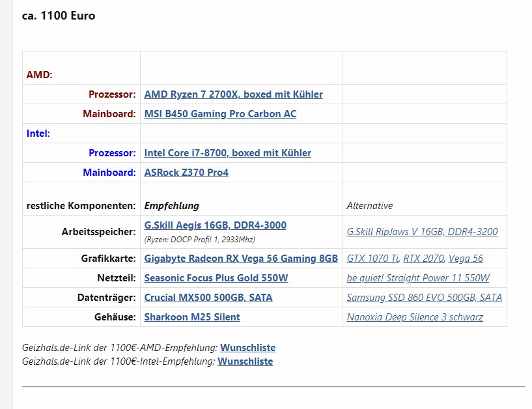The width and height of the screenshot is (532, 409).
Task: Open the Intel-Empfehlung Wunschliste link
Action: (x=245, y=361)
